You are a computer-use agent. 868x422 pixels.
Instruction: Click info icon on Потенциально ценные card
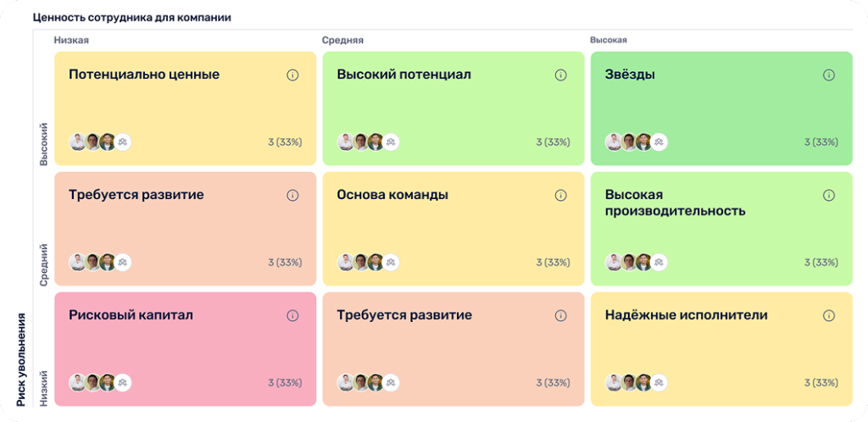click(x=292, y=75)
